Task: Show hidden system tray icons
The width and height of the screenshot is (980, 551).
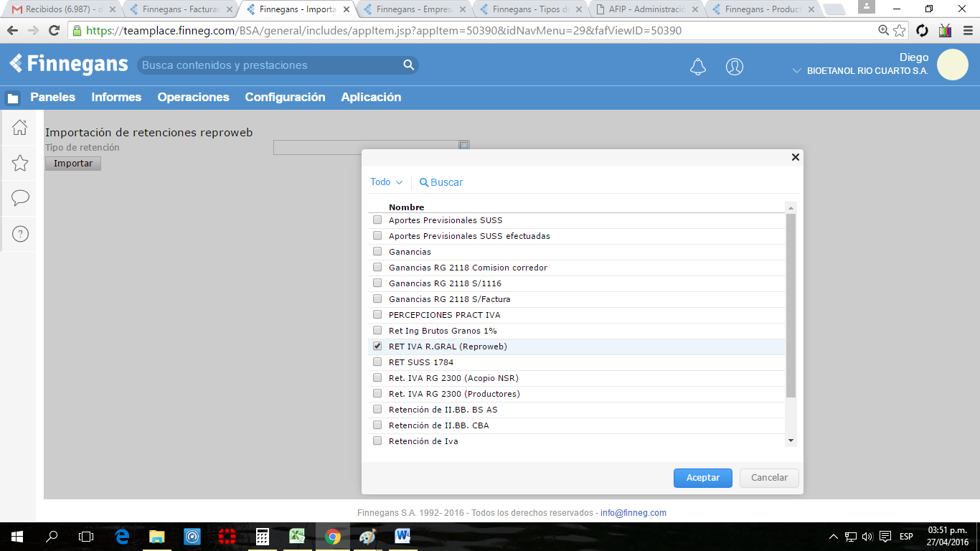Action: click(x=833, y=537)
